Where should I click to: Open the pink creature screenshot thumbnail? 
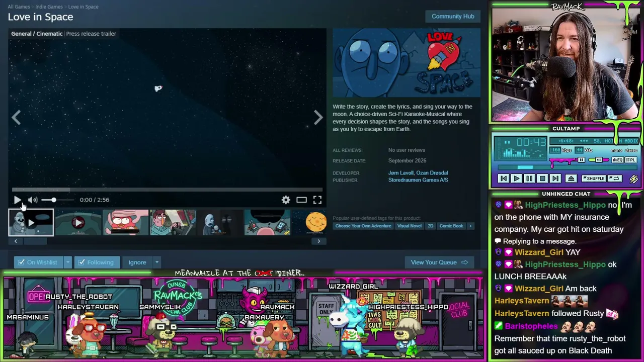125,223
